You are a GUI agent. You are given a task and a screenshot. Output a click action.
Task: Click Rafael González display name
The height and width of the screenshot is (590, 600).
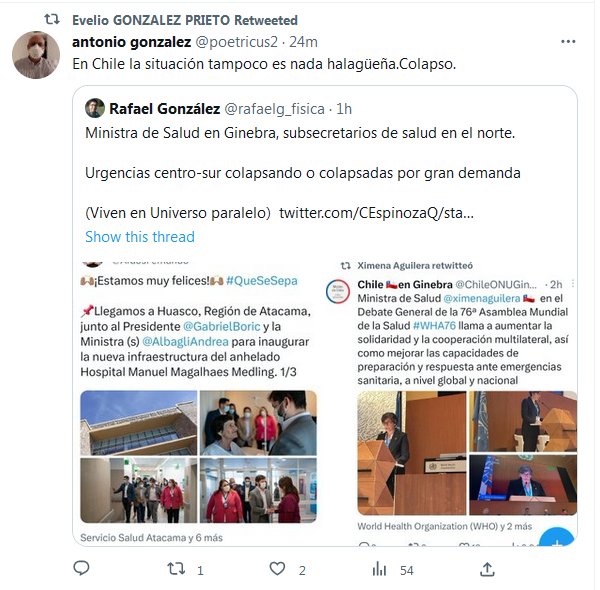tap(165, 109)
